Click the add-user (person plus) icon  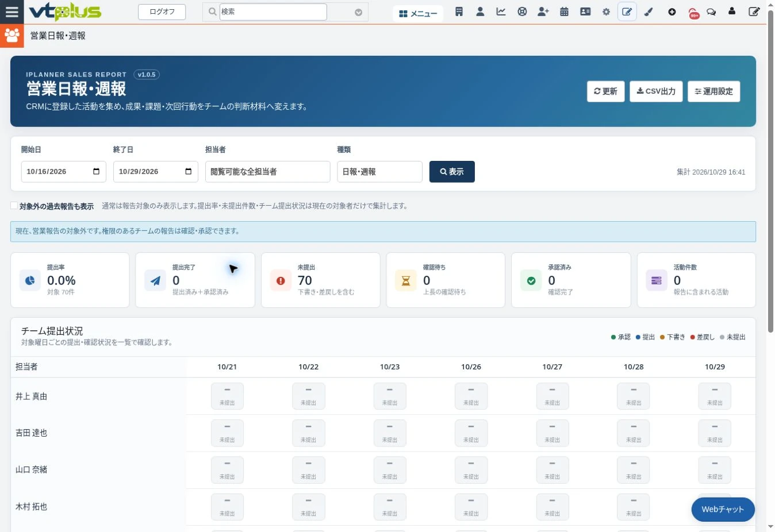tap(543, 11)
